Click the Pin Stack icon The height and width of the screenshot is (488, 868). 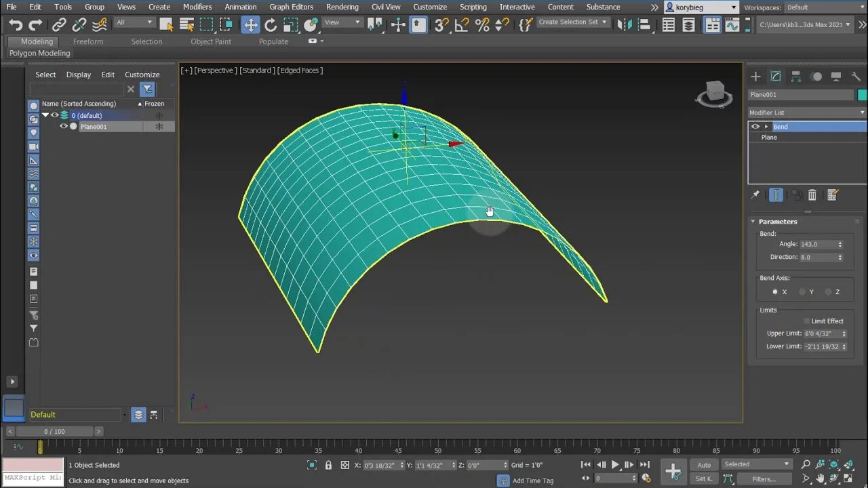click(755, 195)
